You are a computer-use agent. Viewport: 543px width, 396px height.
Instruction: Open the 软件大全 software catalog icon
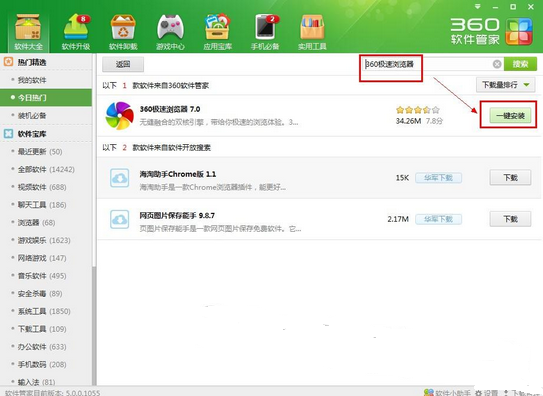[x=28, y=32]
